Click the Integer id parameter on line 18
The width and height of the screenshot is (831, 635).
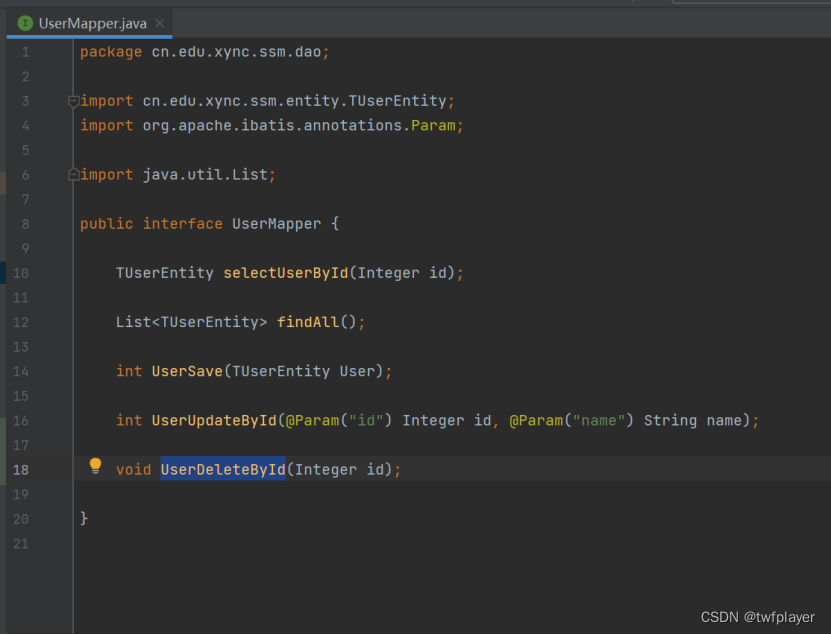(x=339, y=470)
